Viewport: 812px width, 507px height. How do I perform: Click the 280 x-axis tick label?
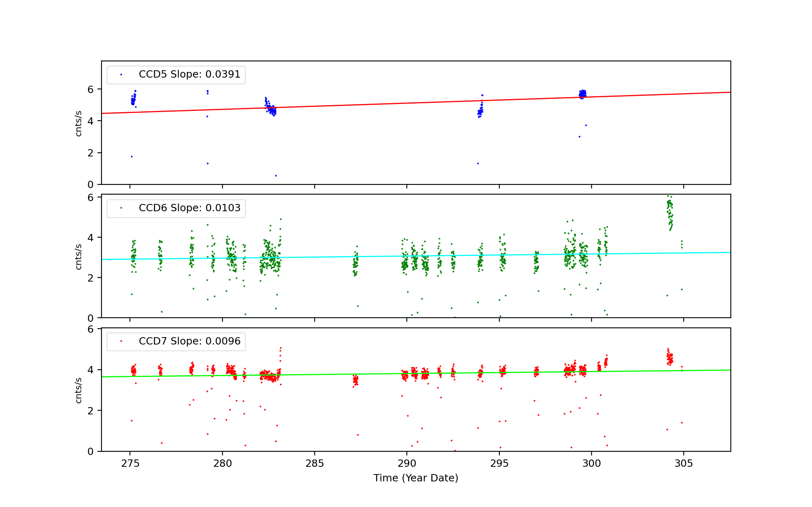(222, 464)
